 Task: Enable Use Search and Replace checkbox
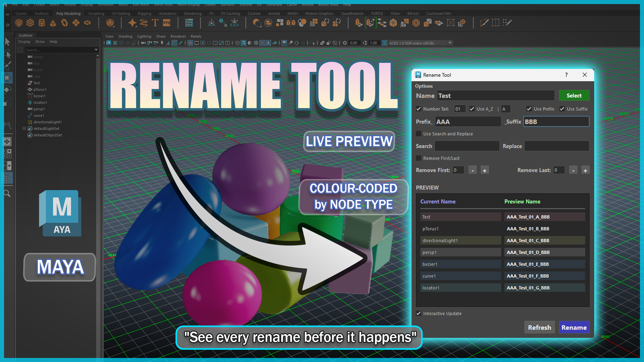(x=419, y=134)
